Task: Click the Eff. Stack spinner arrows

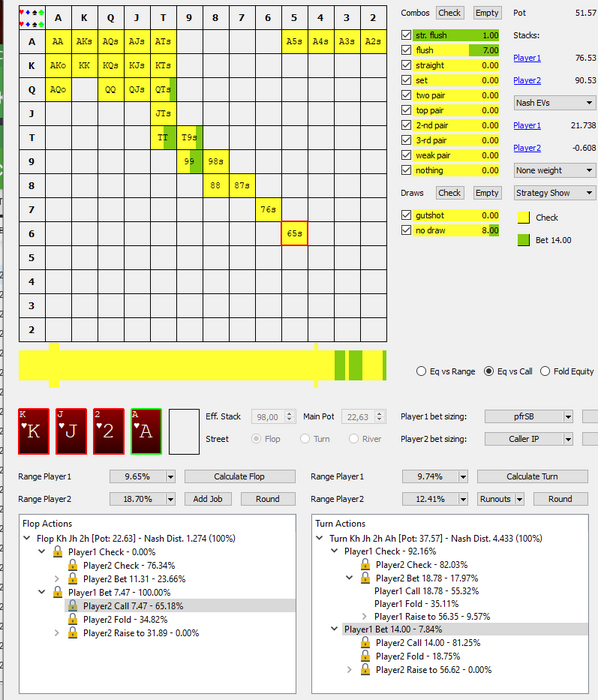Action: click(289, 417)
